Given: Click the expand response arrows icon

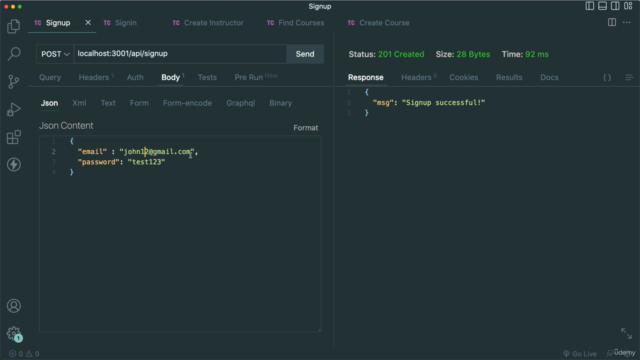Looking at the screenshot, I should (626, 333).
